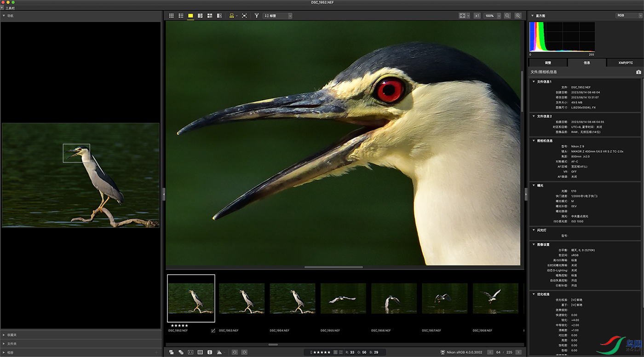Switch to thumbnail grid view

171,16
